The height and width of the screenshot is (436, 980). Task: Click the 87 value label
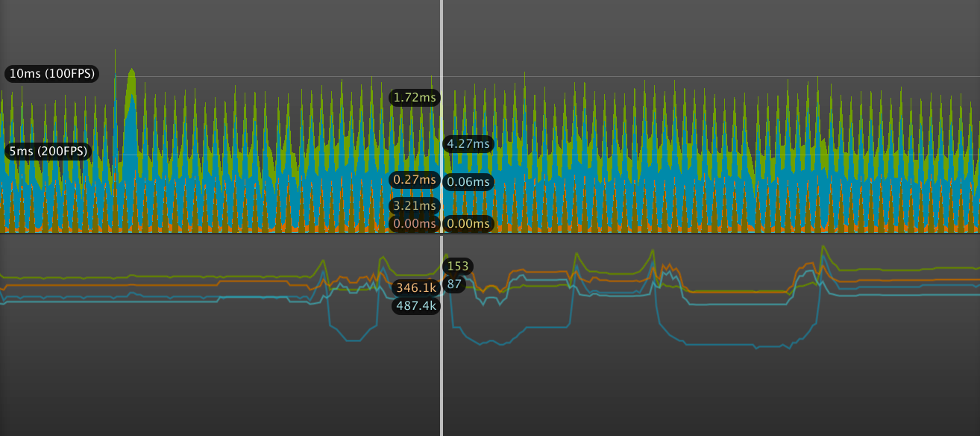tap(454, 284)
